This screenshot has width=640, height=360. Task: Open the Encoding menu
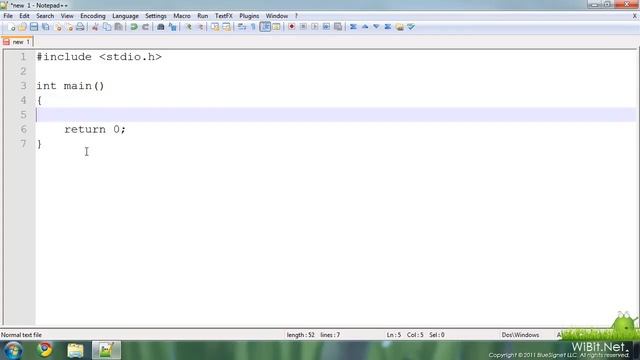(93, 16)
